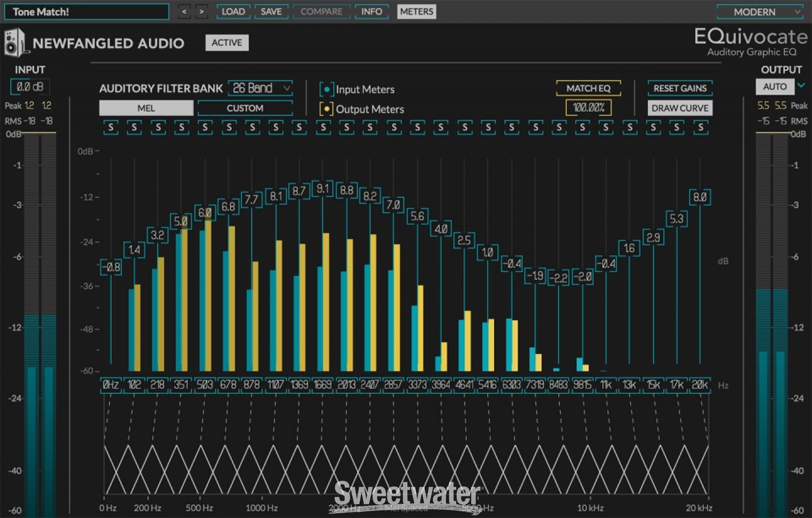This screenshot has height=518, width=812.
Task: Click the 11k frequency label
Action: (x=606, y=385)
